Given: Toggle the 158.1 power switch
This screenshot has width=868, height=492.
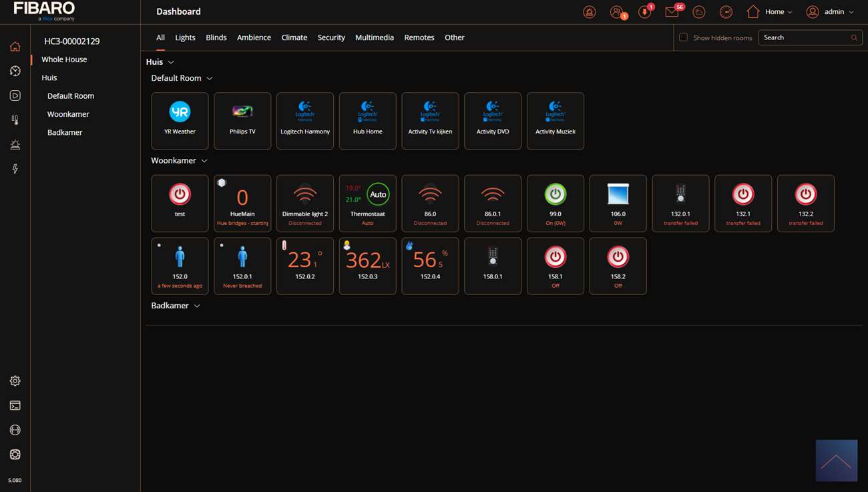Looking at the screenshot, I should [556, 257].
